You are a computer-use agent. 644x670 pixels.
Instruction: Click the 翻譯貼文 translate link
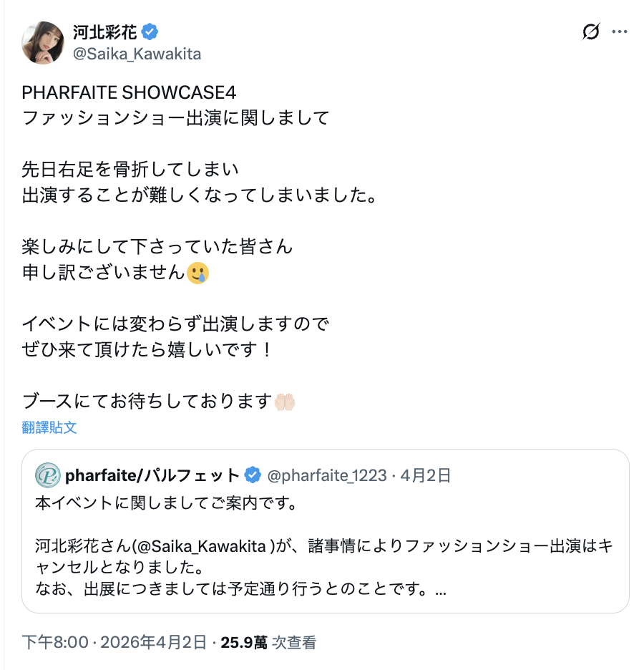coord(49,427)
